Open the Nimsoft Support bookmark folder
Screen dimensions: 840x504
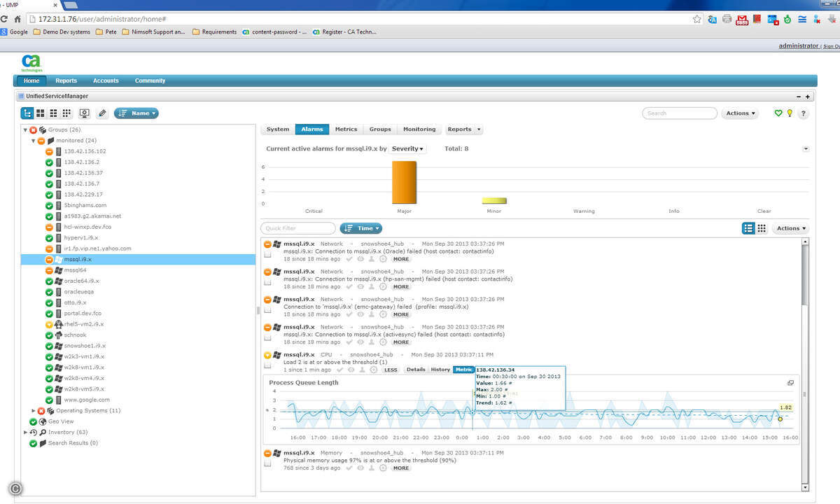point(153,31)
